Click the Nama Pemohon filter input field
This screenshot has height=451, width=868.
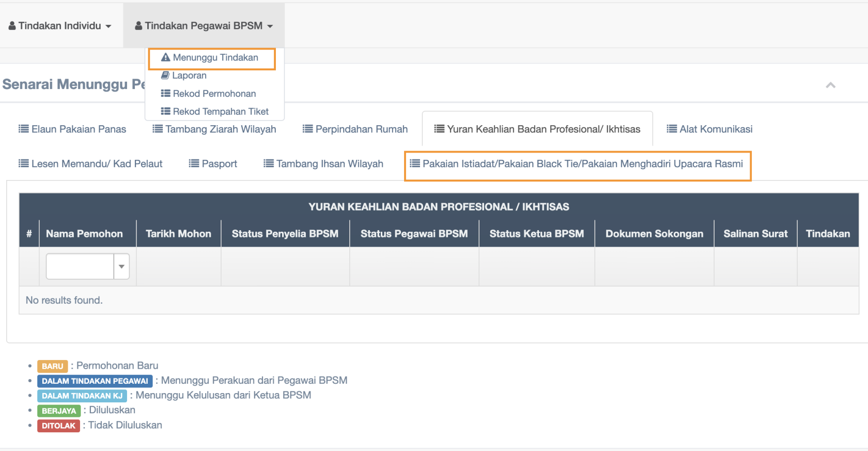(80, 266)
